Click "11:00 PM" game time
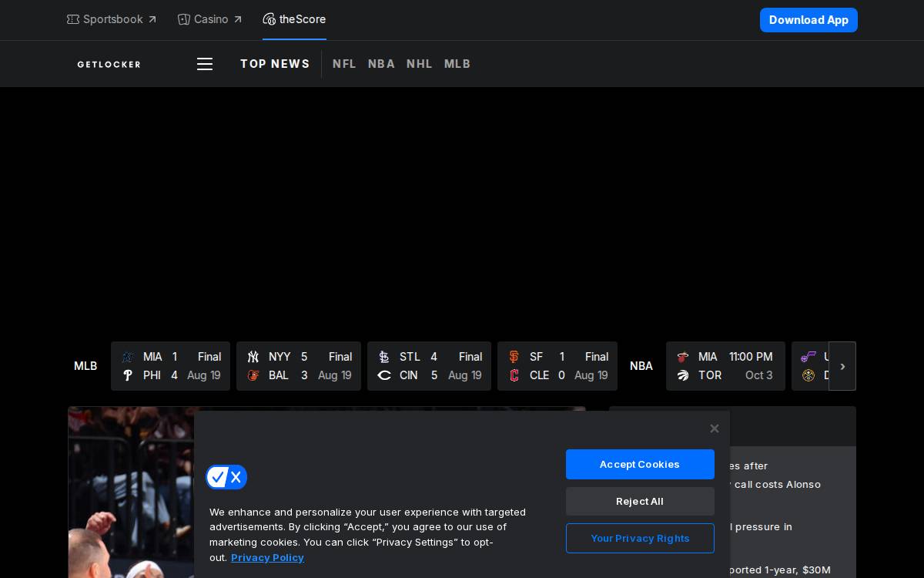924x578 pixels. click(751, 357)
